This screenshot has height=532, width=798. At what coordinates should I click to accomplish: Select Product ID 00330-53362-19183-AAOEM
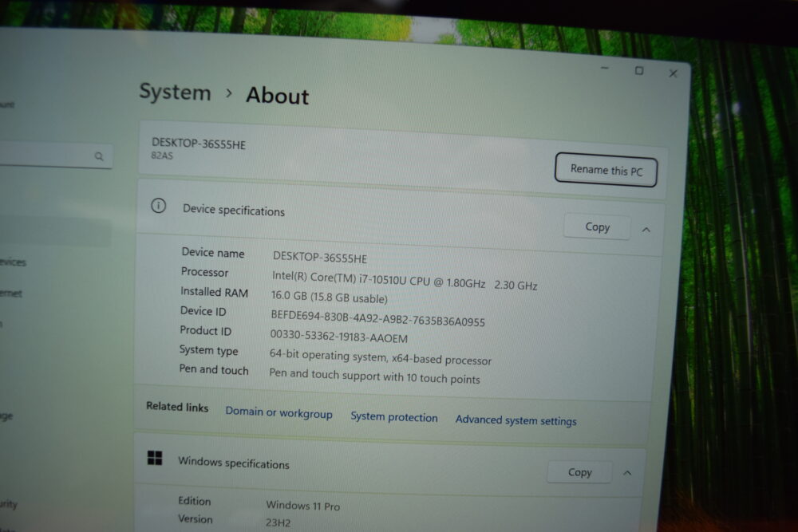point(338,337)
